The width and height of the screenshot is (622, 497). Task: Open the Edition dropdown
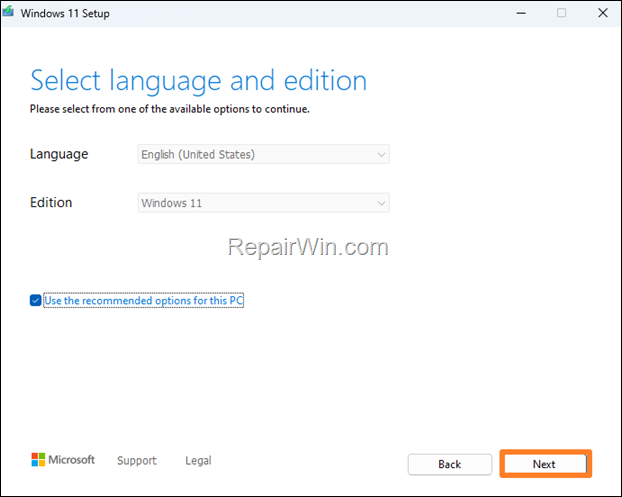click(263, 203)
